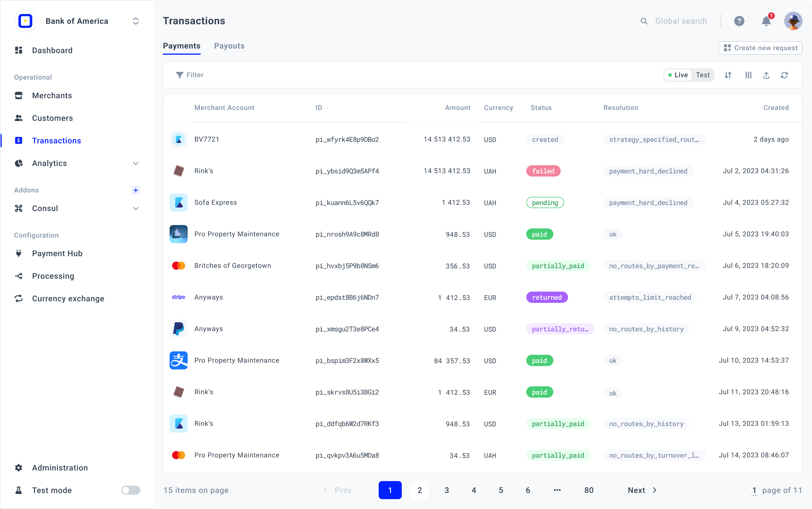The image size is (812, 509).
Task: Open the columns layout icon
Action: [748, 75]
